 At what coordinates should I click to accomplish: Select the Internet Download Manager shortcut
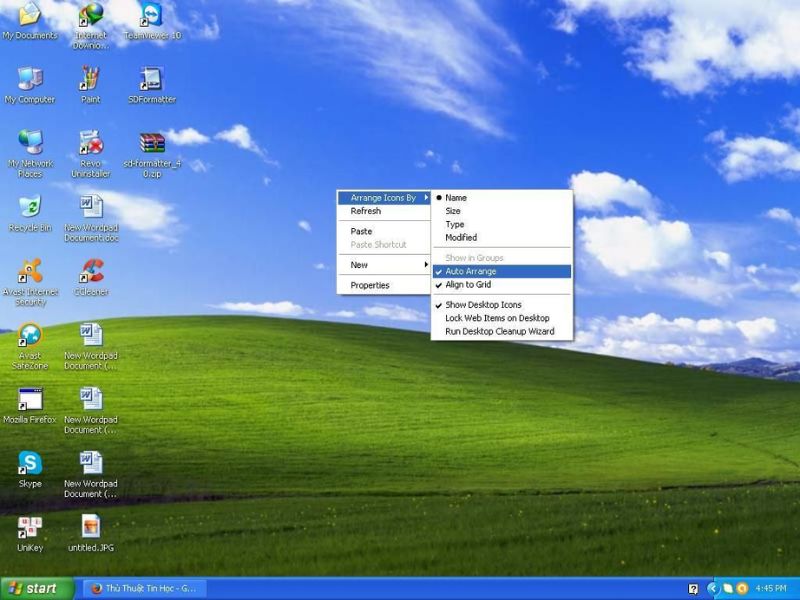[91, 26]
